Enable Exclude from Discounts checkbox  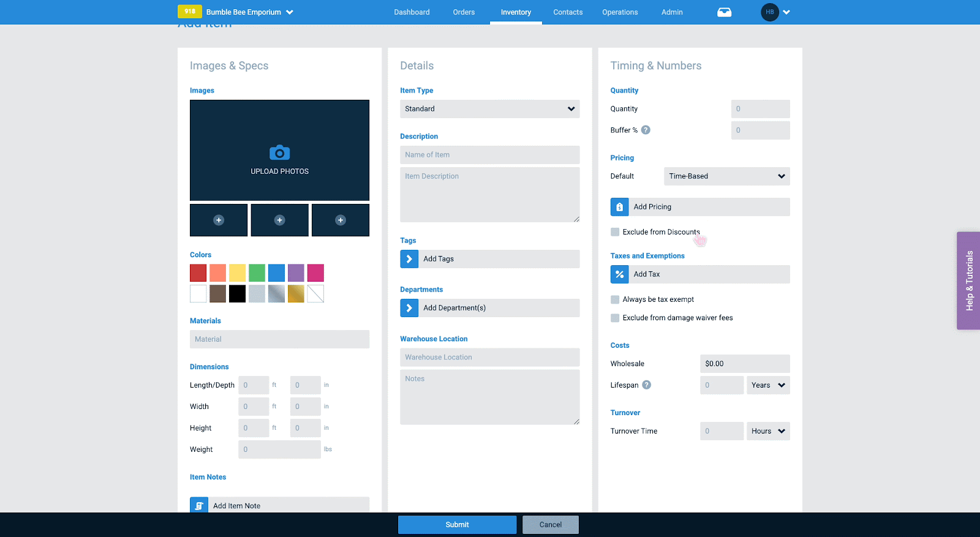(615, 232)
